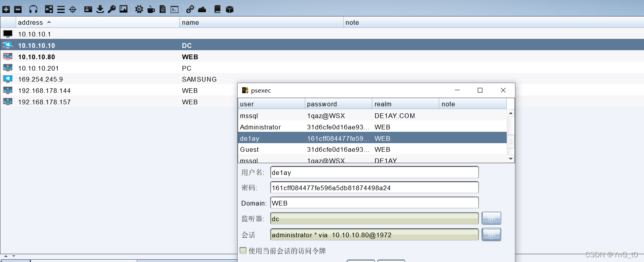The height and width of the screenshot is (262, 644).
Task: Select target 10.10.10.1
Action: (322, 34)
